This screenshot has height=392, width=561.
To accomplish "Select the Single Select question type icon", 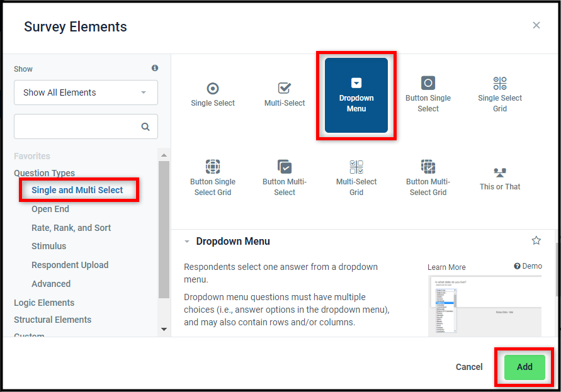I will point(213,89).
